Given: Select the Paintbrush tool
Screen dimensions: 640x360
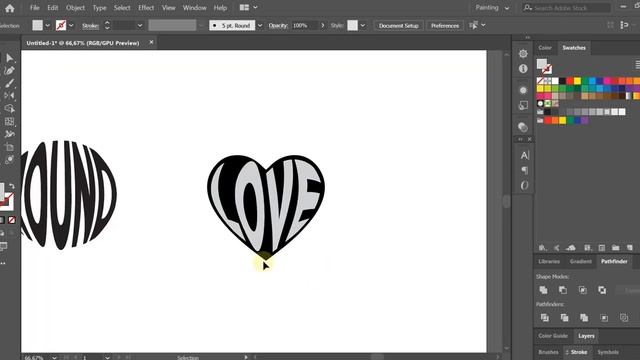Looking at the screenshot, I should click(9, 83).
